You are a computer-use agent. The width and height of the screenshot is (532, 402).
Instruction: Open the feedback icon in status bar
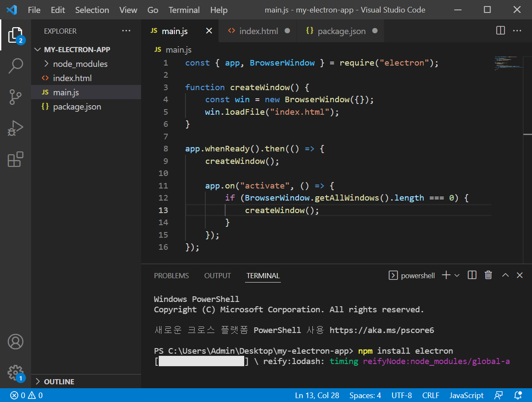coord(499,395)
